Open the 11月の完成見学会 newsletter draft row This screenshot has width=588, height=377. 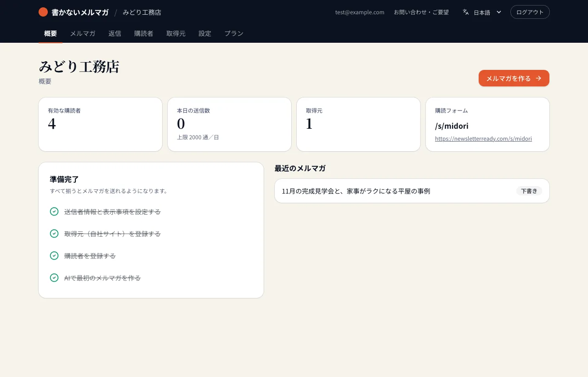[412, 191]
